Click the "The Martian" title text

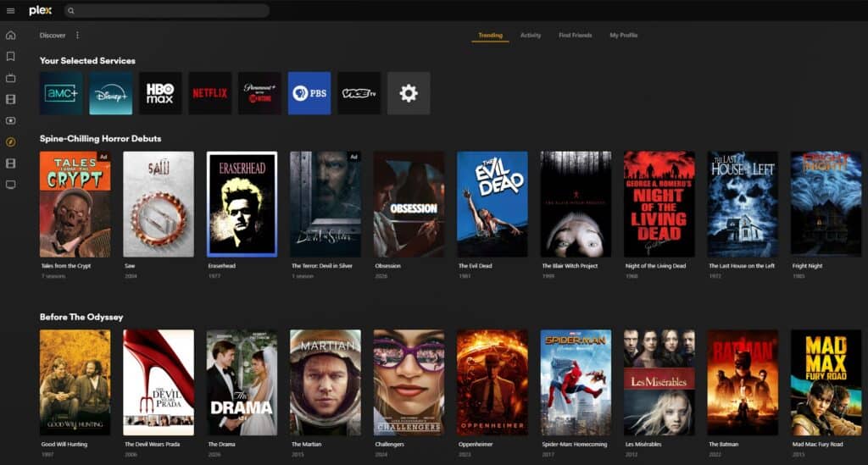307,445
